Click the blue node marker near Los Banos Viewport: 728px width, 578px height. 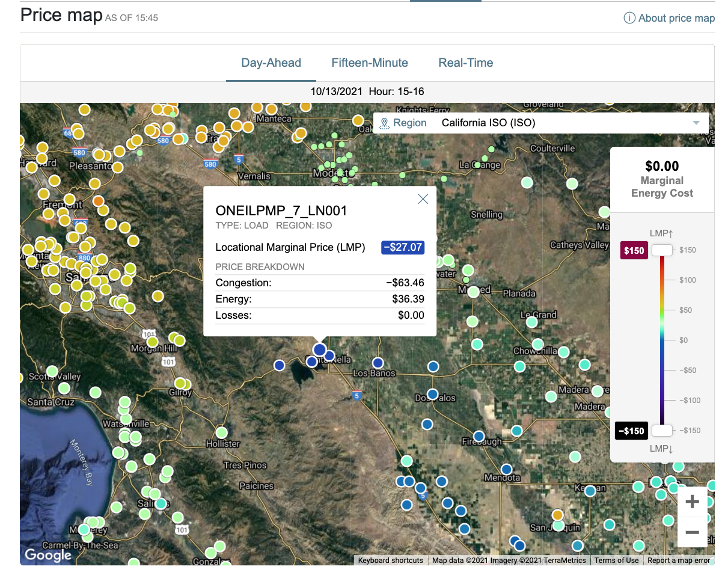pyautogui.click(x=378, y=363)
